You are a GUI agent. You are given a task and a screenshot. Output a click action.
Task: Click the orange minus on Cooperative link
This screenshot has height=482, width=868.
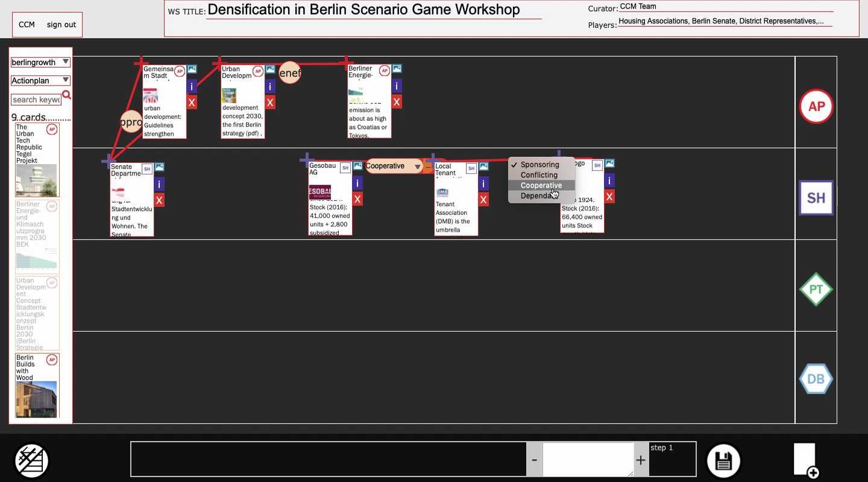tap(429, 166)
